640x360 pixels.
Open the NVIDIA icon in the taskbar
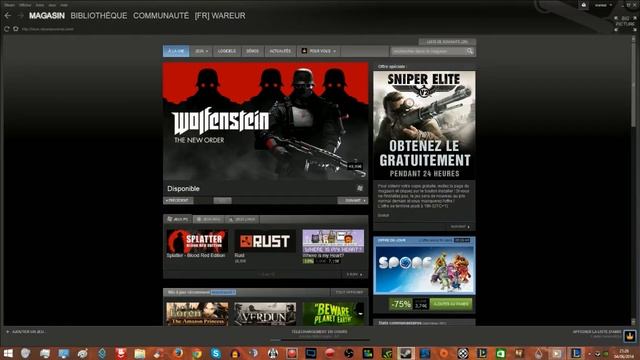pos(387,353)
